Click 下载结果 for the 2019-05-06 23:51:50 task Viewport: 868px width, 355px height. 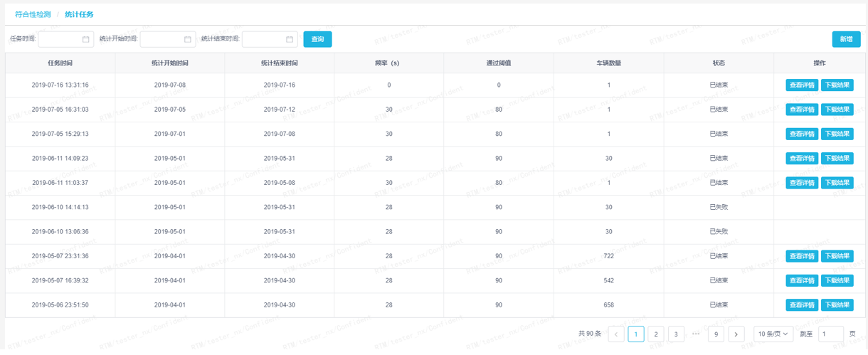click(837, 305)
